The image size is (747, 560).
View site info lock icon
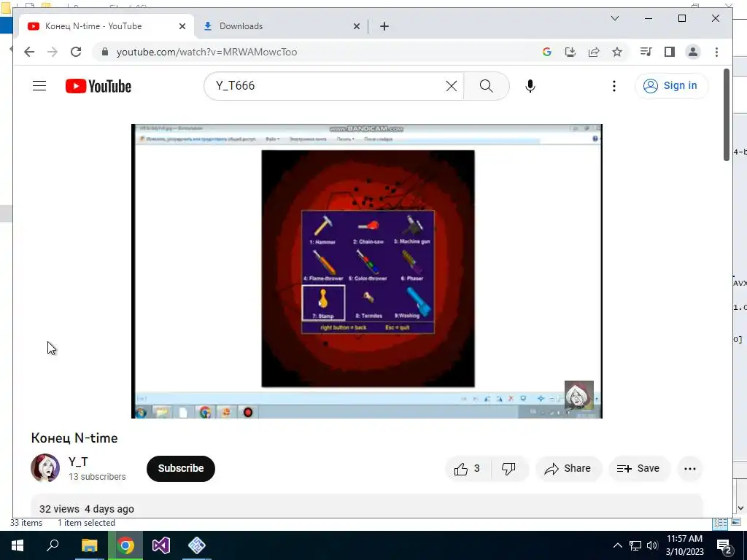pos(105,52)
